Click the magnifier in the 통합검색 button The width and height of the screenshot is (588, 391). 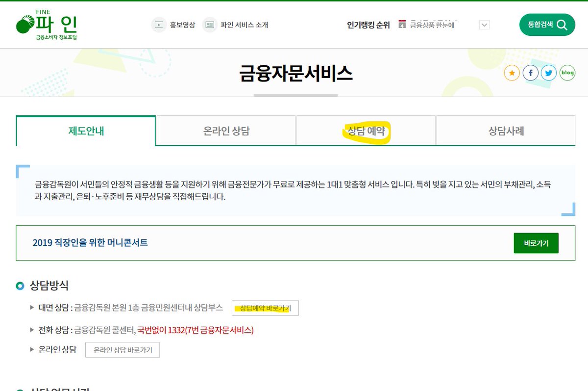(562, 24)
